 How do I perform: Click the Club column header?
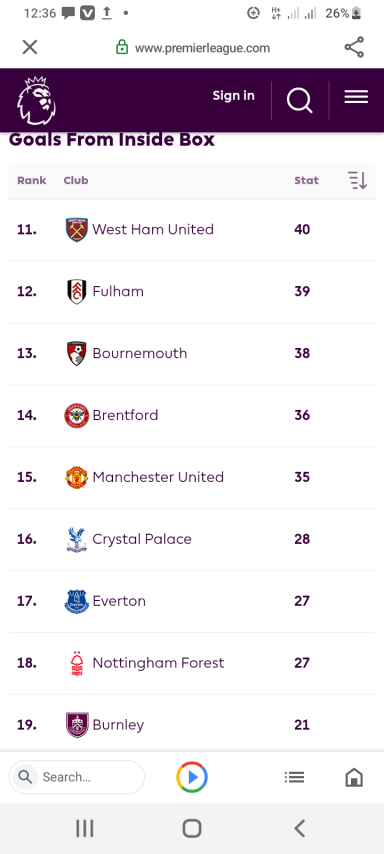pyautogui.click(x=76, y=180)
